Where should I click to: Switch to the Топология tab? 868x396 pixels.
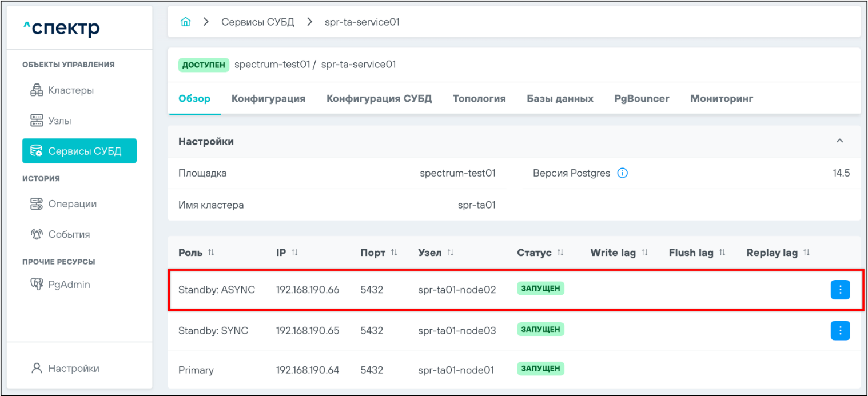click(x=479, y=99)
